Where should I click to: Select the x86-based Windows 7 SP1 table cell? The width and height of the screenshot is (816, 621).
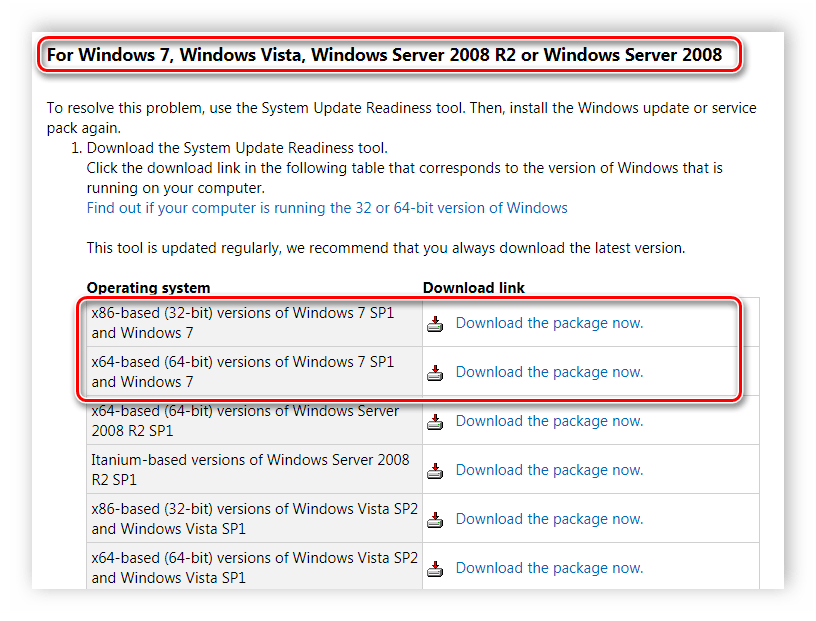pos(243,322)
